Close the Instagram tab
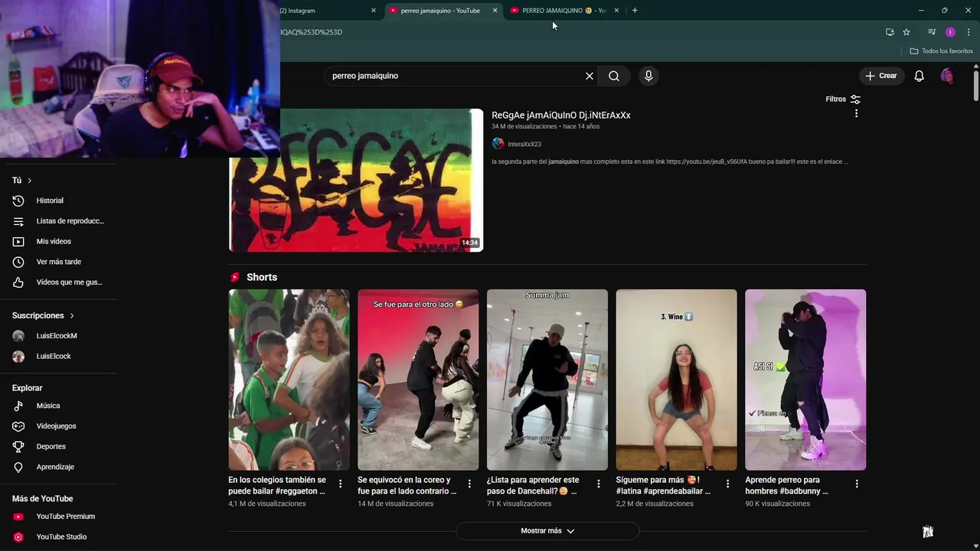Viewport: 980px width, 551px height. point(374,11)
